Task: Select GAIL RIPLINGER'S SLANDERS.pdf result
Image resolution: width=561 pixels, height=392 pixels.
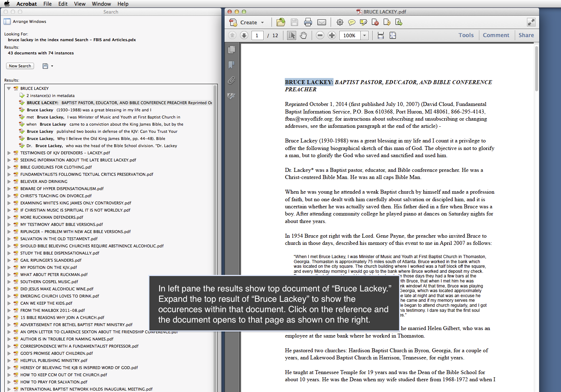Action: coord(51,260)
